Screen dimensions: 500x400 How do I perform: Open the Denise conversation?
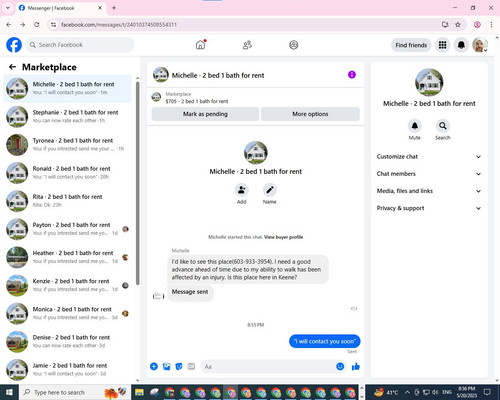click(x=68, y=342)
